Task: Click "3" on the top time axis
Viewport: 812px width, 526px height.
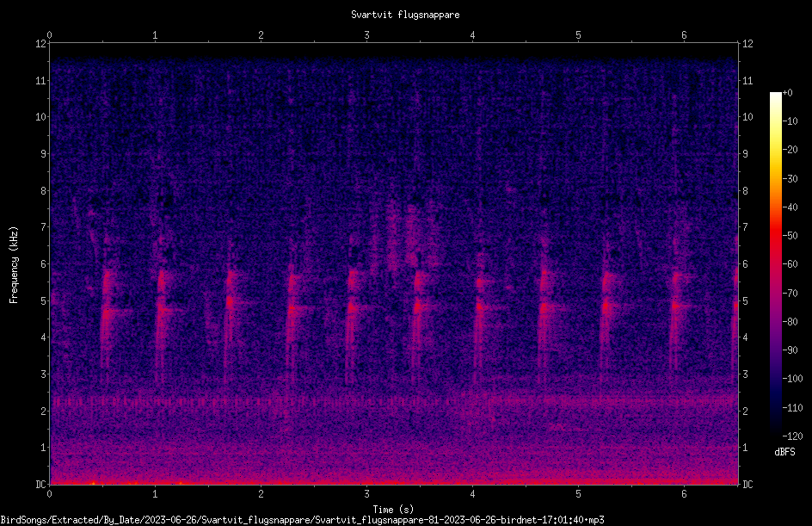Action: pos(366,35)
